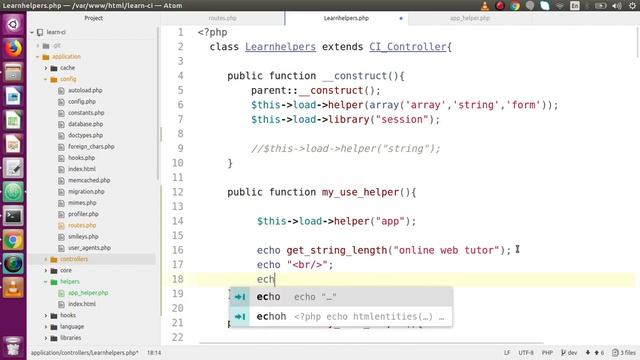Screen dimensions: 640x360
Task: Open app_helper.php under the helpers folder
Action: pyautogui.click(x=88, y=293)
